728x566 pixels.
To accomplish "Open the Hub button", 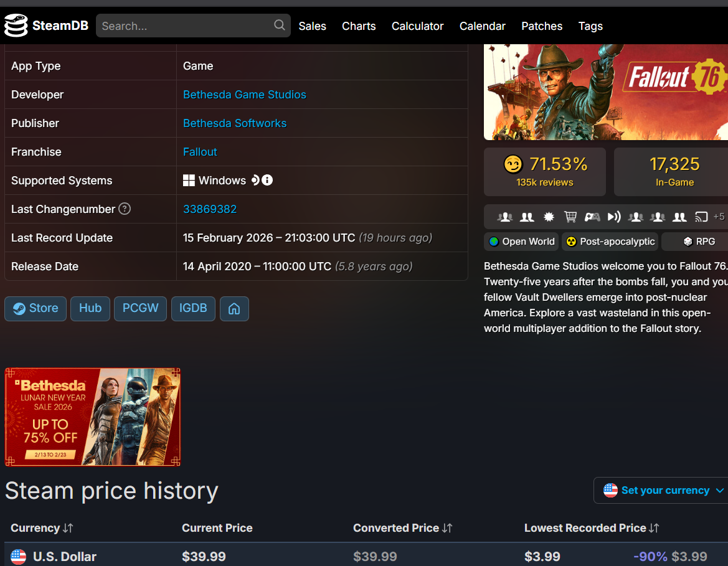I will (90, 309).
